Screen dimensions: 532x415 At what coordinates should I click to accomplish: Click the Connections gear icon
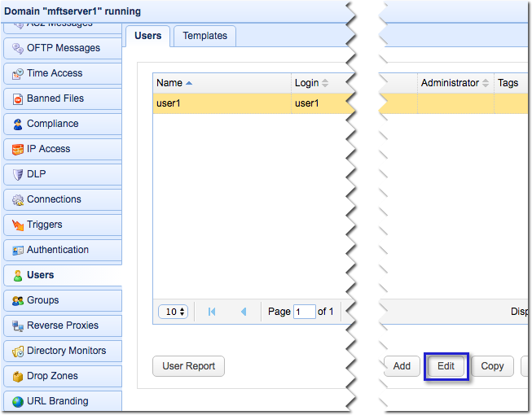[x=18, y=199]
